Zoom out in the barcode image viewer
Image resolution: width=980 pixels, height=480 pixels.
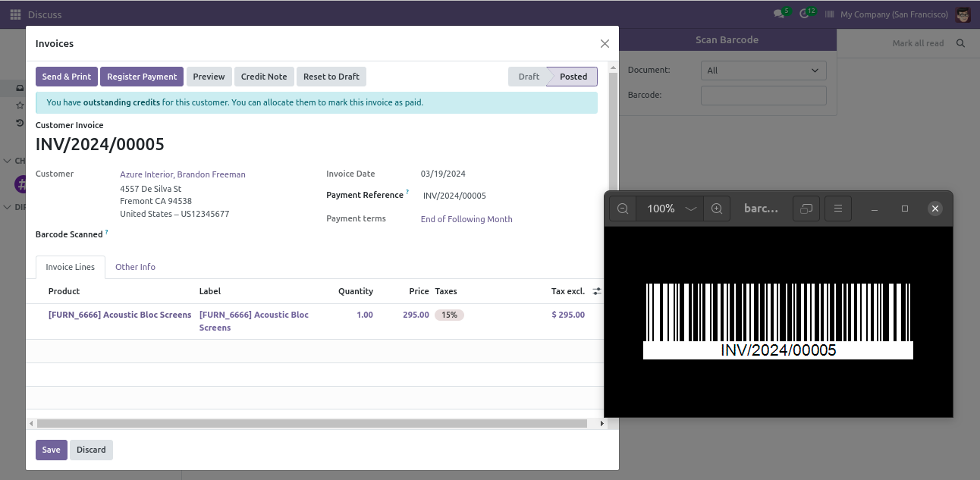click(623, 209)
